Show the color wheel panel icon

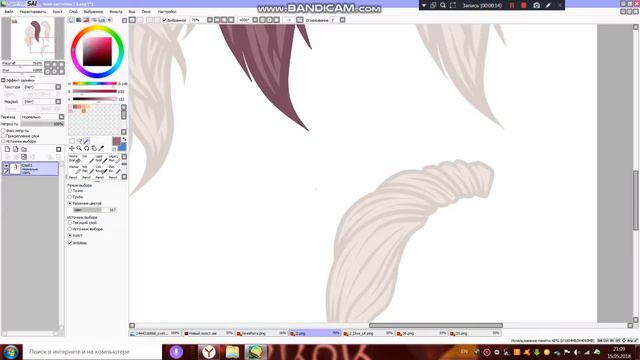point(71,20)
